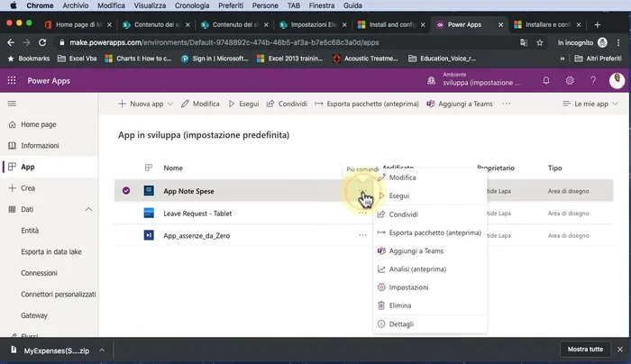631x364 pixels.
Task: Open a new browser tab
Action: (x=597, y=24)
